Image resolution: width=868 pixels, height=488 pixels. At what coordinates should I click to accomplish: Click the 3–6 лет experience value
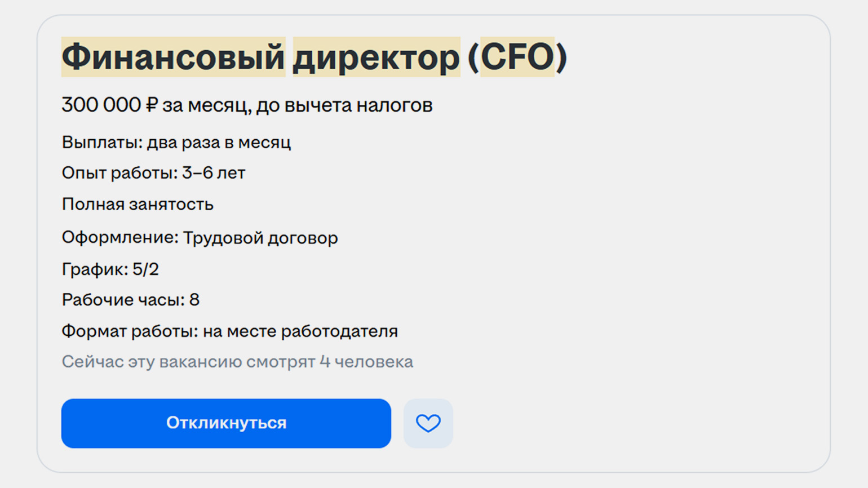click(214, 173)
